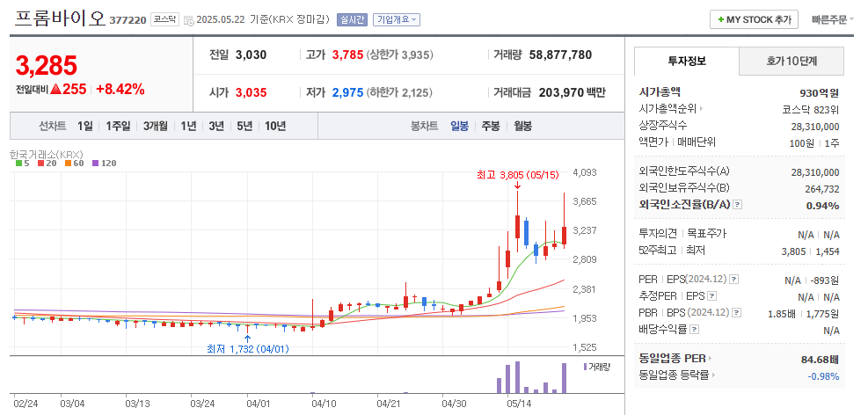
Task: Click the plus icon in MY STOCK 추가
Action: pyautogui.click(x=721, y=19)
